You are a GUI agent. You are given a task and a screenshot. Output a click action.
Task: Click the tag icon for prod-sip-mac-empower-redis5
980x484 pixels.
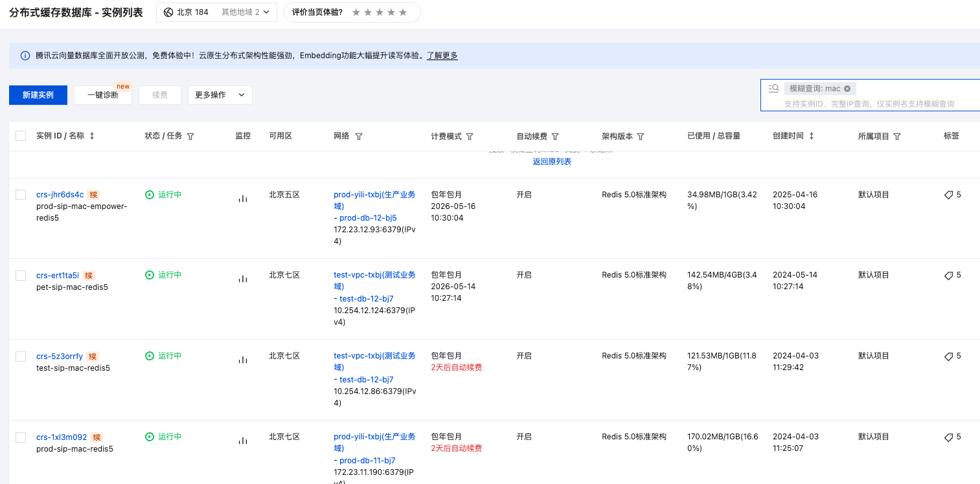(949, 195)
